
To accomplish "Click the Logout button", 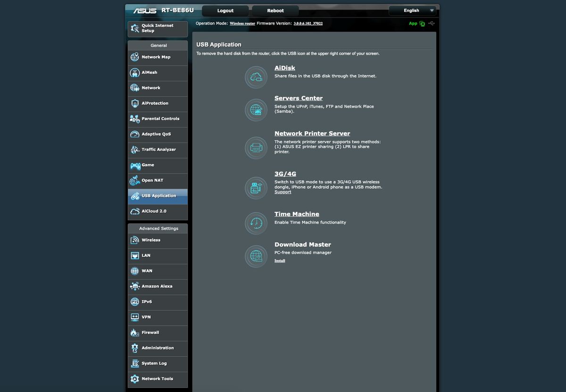I will (225, 10).
